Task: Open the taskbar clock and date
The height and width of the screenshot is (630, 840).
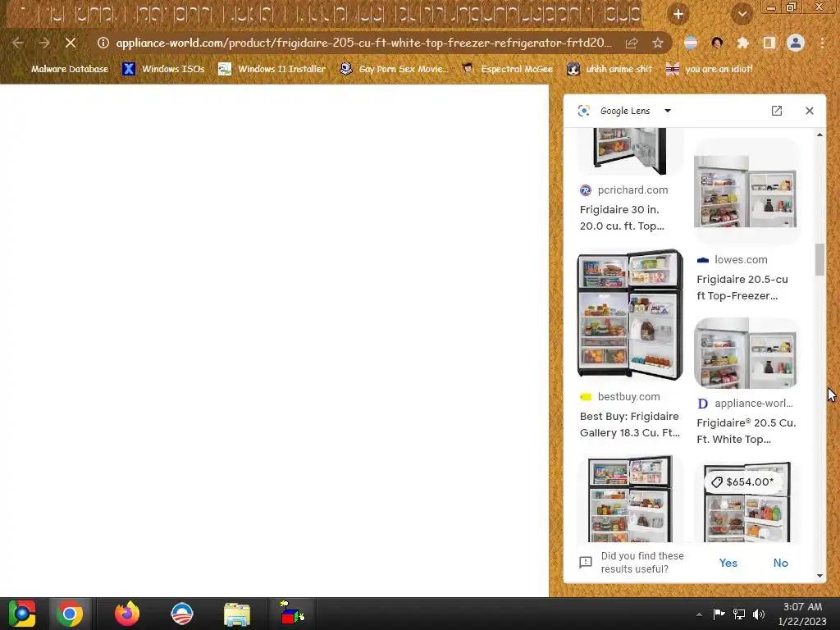Action: point(802,614)
